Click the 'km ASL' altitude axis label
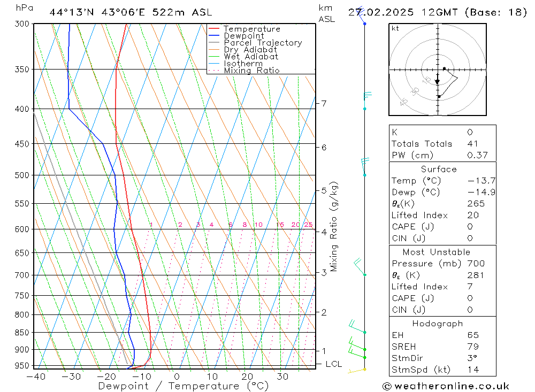This screenshot has height=392, width=535. (326, 13)
